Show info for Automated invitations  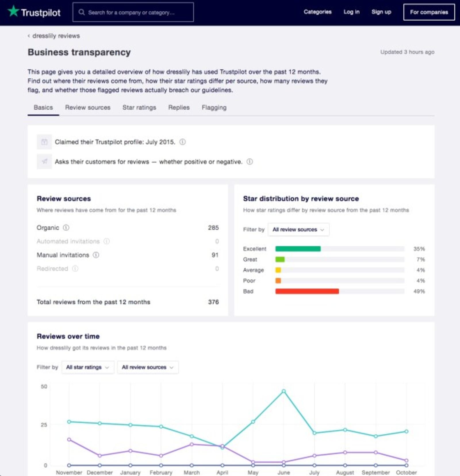[107, 241]
